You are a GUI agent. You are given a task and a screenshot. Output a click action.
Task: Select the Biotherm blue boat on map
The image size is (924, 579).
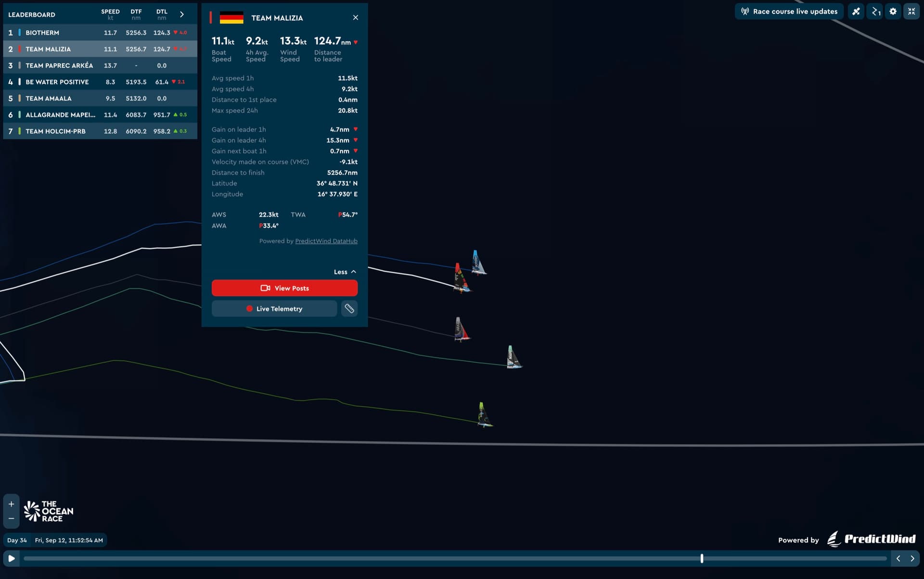click(477, 263)
